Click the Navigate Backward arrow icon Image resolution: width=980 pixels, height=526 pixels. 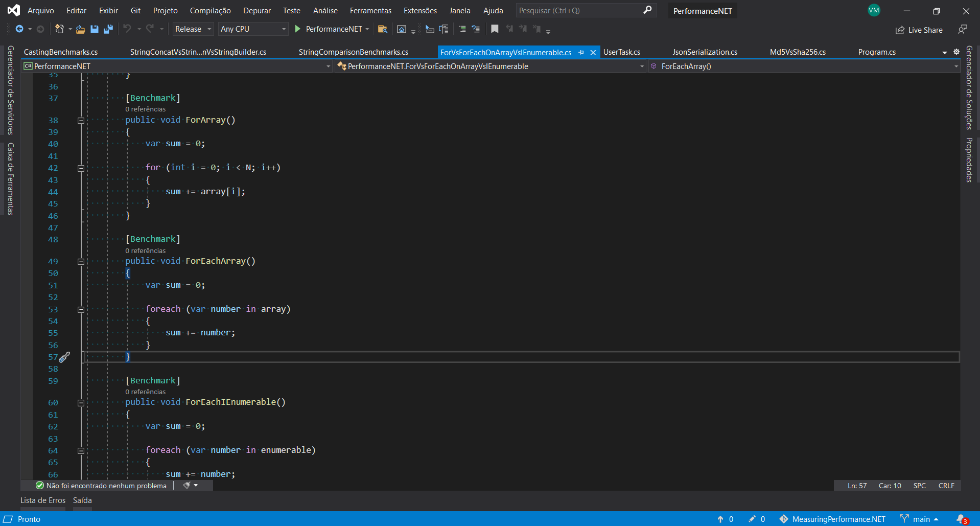coord(19,29)
